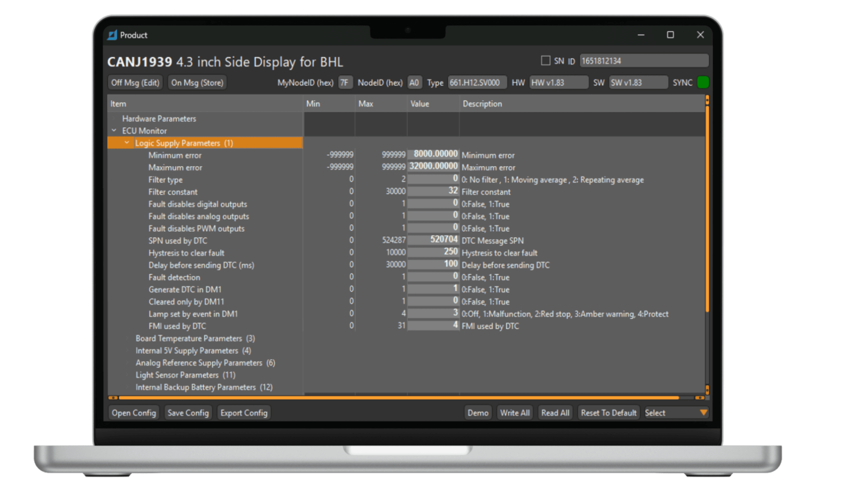The image size is (868, 488).
Task: Click the Value column header
Action: click(433, 104)
